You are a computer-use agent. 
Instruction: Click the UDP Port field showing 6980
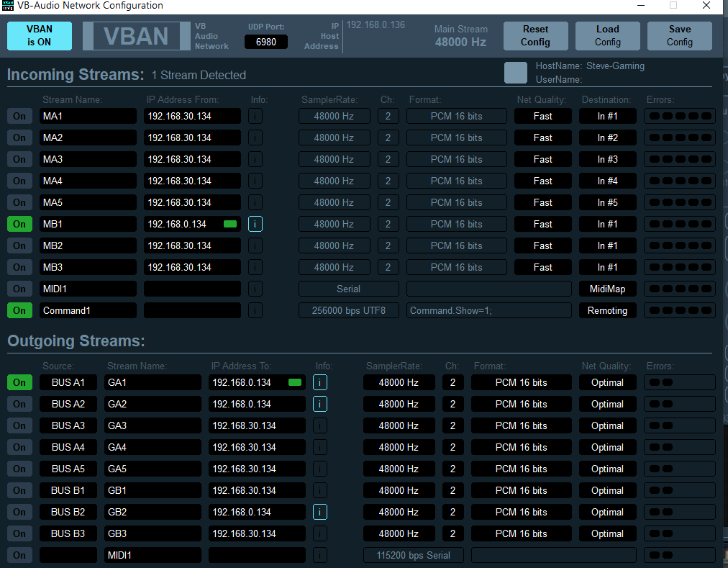click(265, 42)
